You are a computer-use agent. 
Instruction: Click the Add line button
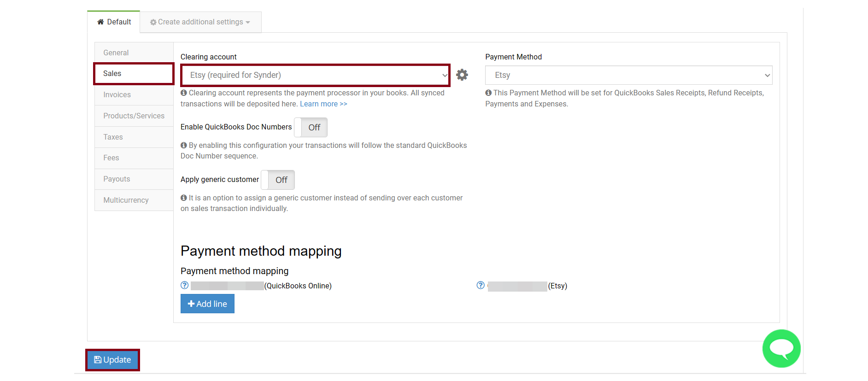pos(207,304)
